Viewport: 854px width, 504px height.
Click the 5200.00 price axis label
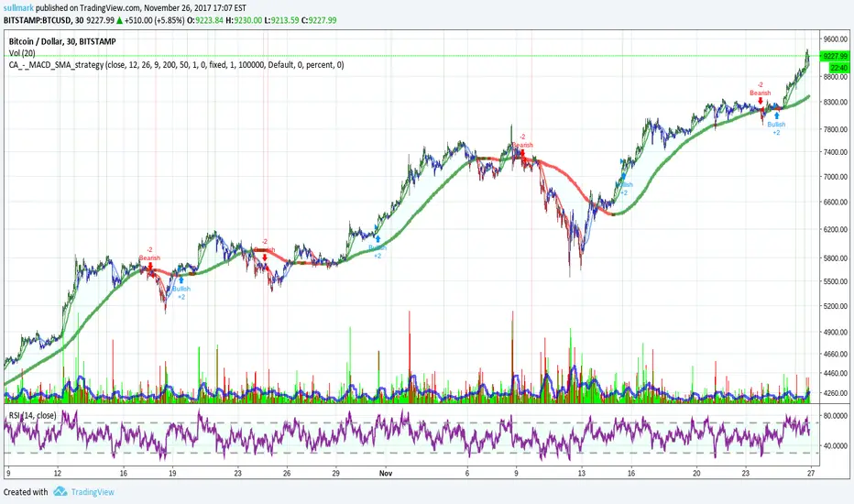pos(836,306)
